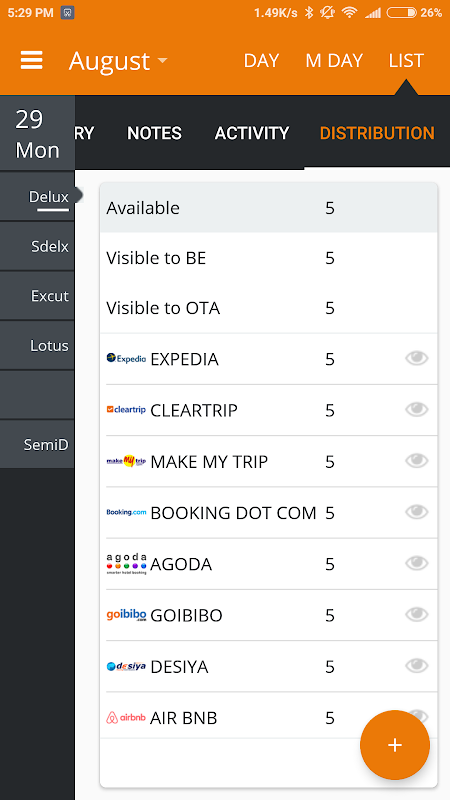Toggle MAKE MY TRIP visibility eye
This screenshot has width=450, height=800.
[417, 461]
